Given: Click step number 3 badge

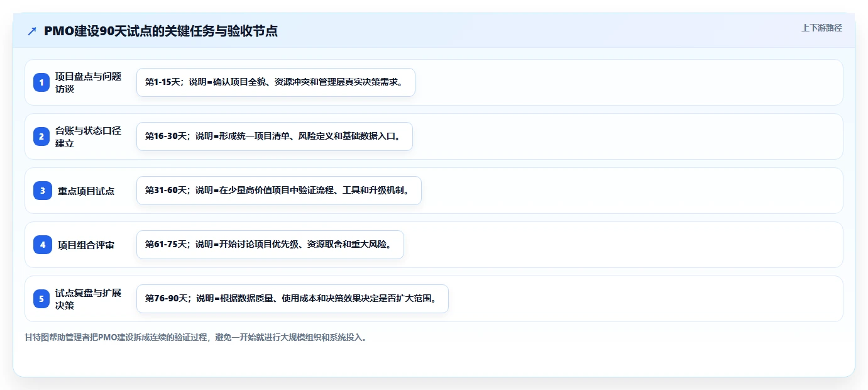Looking at the screenshot, I should click(x=43, y=191).
